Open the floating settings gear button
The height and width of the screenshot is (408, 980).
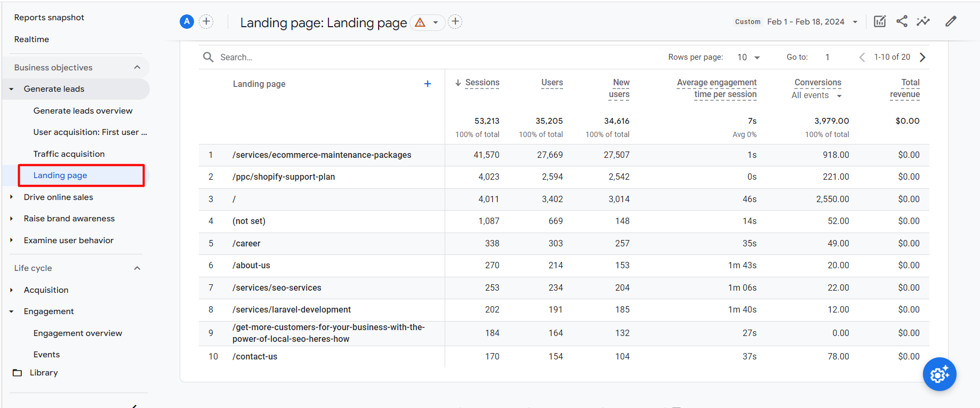939,374
